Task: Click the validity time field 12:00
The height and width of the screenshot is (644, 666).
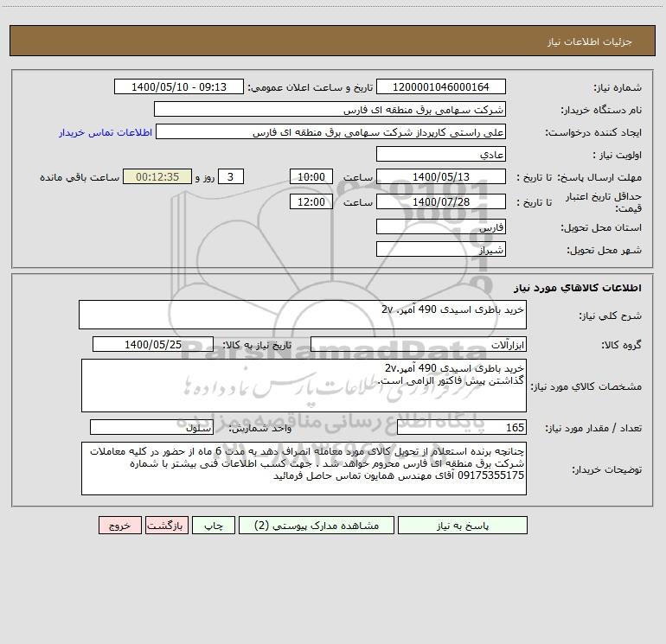Action: click(311, 201)
